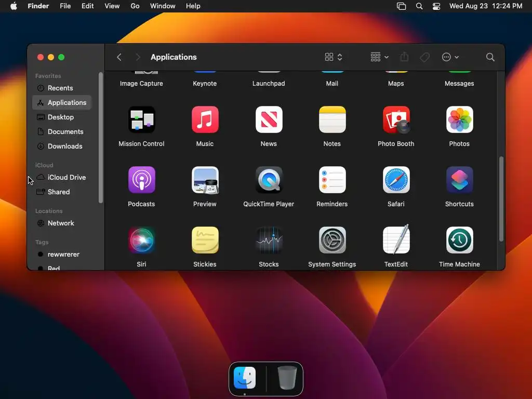The height and width of the screenshot is (399, 532).
Task: Launch the Music app icon
Action: click(x=205, y=120)
